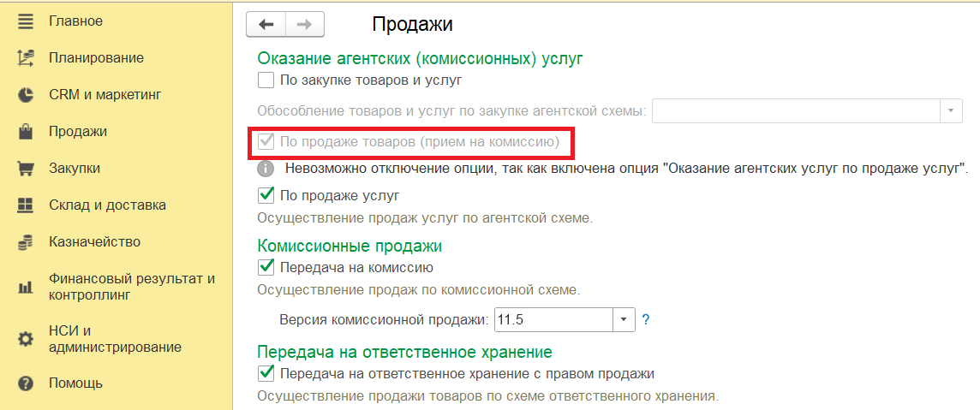Click the НСИ и администрирование gear icon
This screenshot has width=980, height=410.
coord(26,340)
